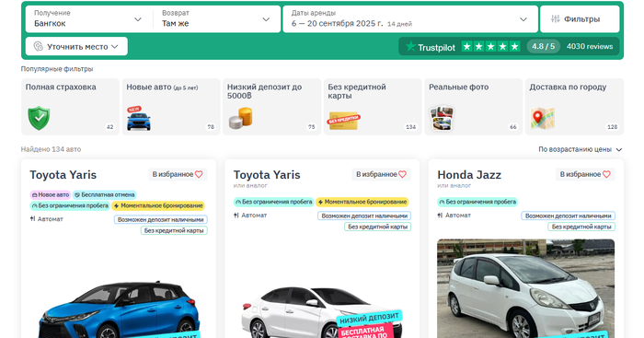Open the Возврат dropdown showing Там же
Image resolution: width=644 pixels, height=338 pixels.
216,19
